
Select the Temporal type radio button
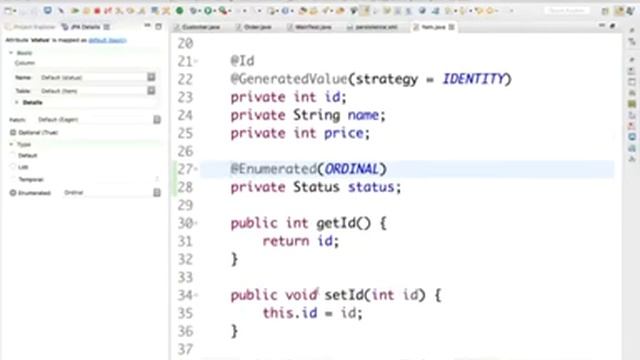13,179
